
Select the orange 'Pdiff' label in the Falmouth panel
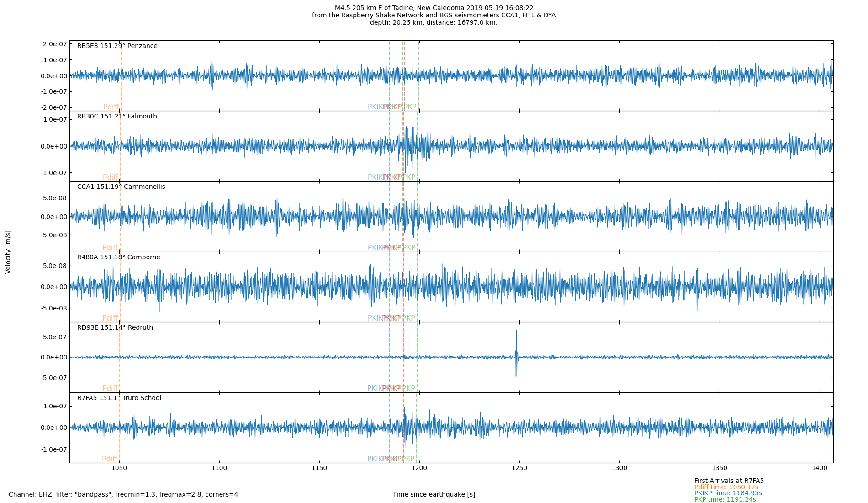pyautogui.click(x=111, y=177)
